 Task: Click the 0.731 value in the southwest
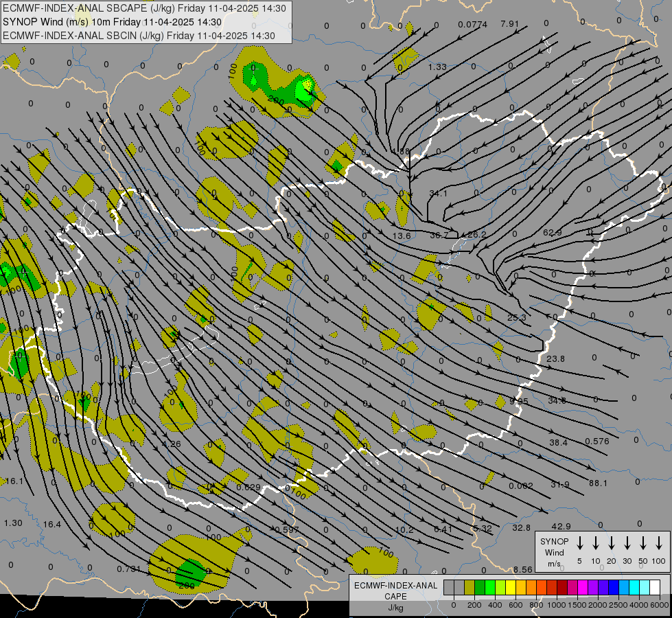128,569
